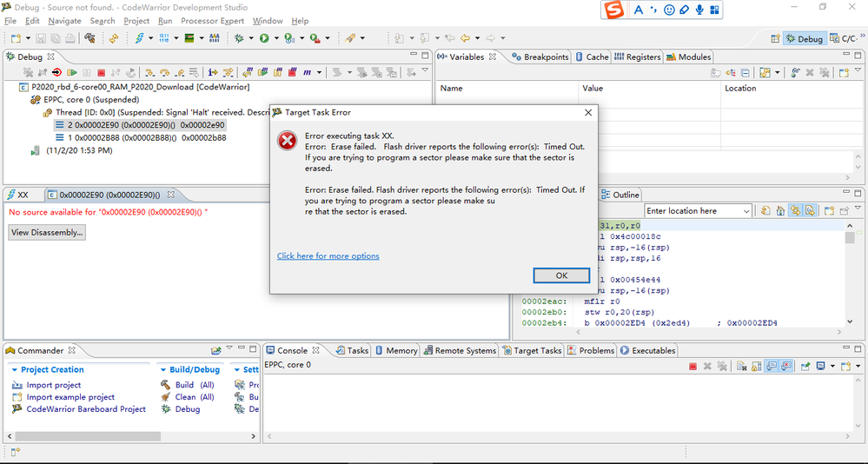Select stack frame 2 0x00002E90
868x464 pixels.
140,125
